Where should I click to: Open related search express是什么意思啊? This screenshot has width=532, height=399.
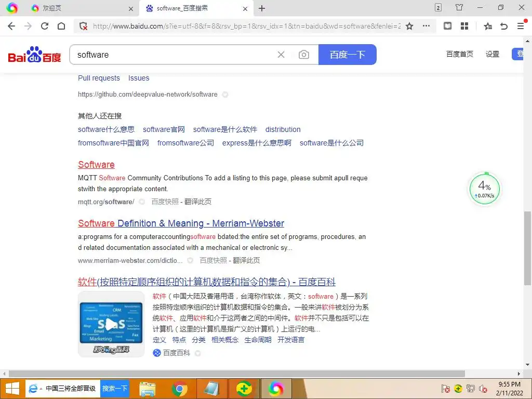pyautogui.click(x=257, y=143)
